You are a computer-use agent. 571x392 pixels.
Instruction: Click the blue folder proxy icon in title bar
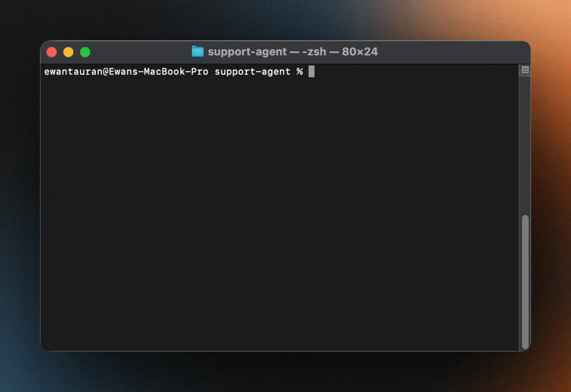click(x=197, y=52)
